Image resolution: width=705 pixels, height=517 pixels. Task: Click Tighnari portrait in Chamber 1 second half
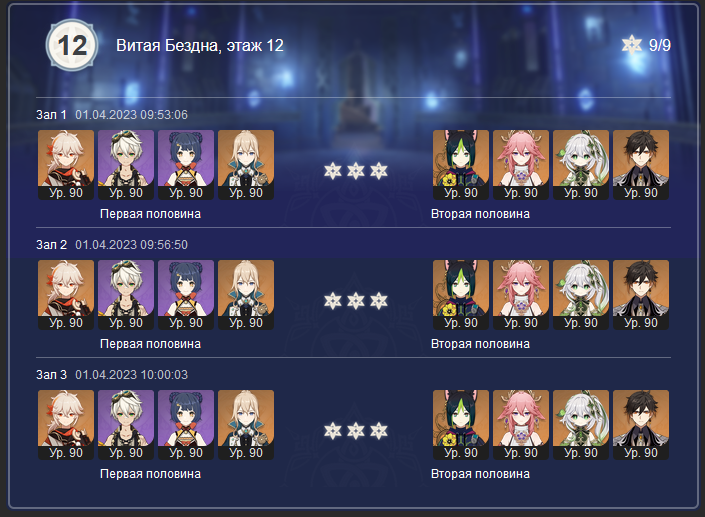click(x=461, y=165)
